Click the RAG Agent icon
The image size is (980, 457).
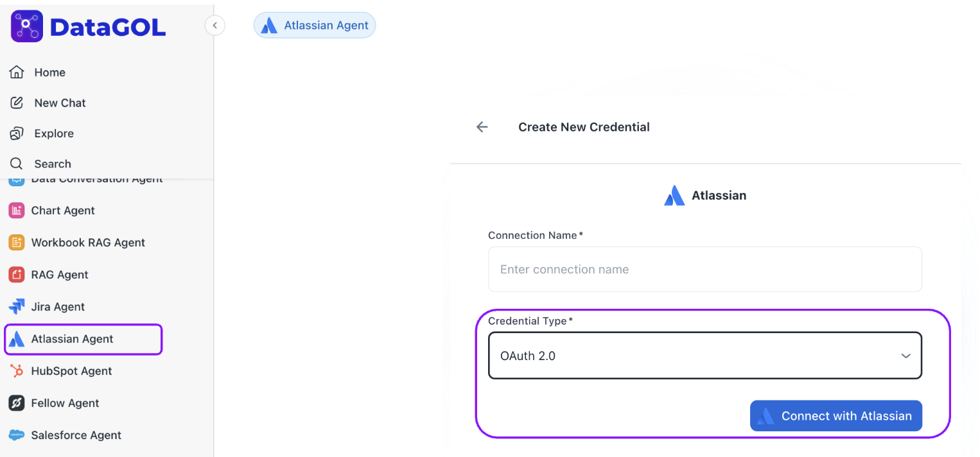[x=17, y=275]
